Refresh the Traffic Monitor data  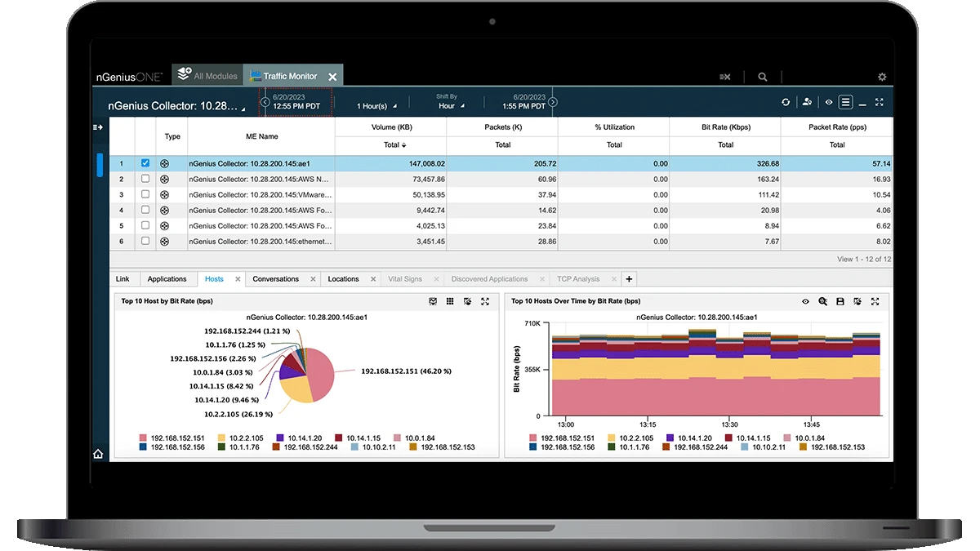(x=786, y=102)
